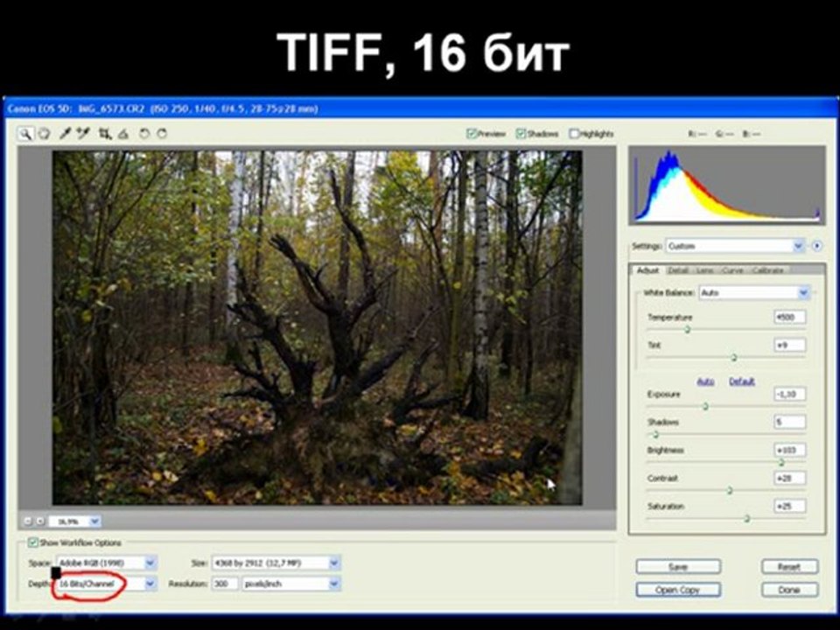Viewport: 840px width, 630px height.
Task: Rotate image 90° clockwise
Action: click(x=162, y=133)
